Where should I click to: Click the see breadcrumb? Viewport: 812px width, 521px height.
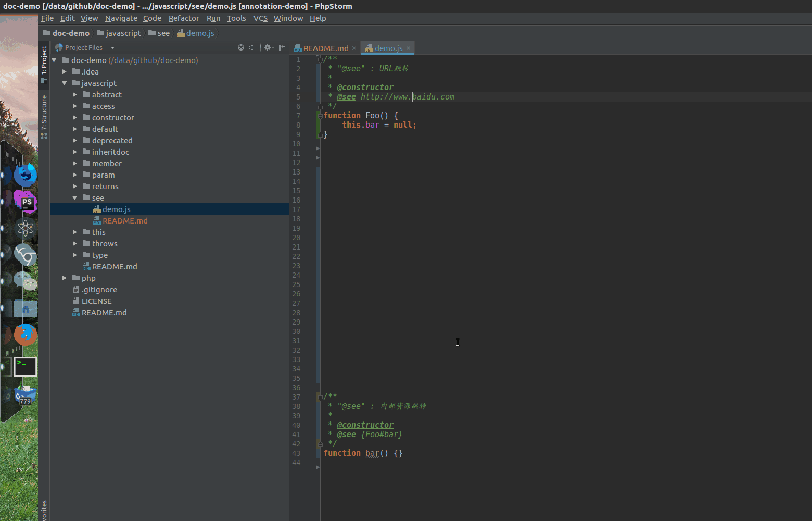[159, 33]
